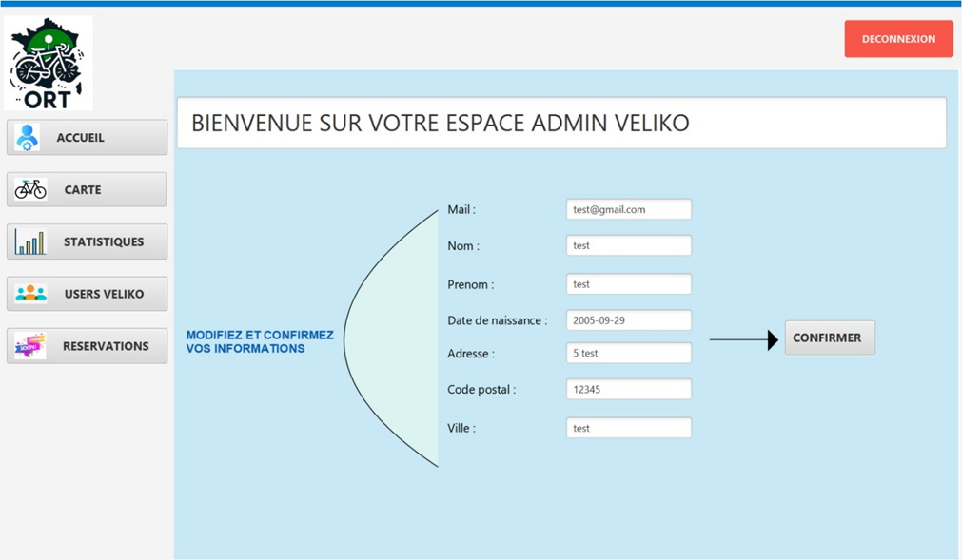Click the Date de naissance field
This screenshot has height=560, width=962.
click(x=628, y=320)
